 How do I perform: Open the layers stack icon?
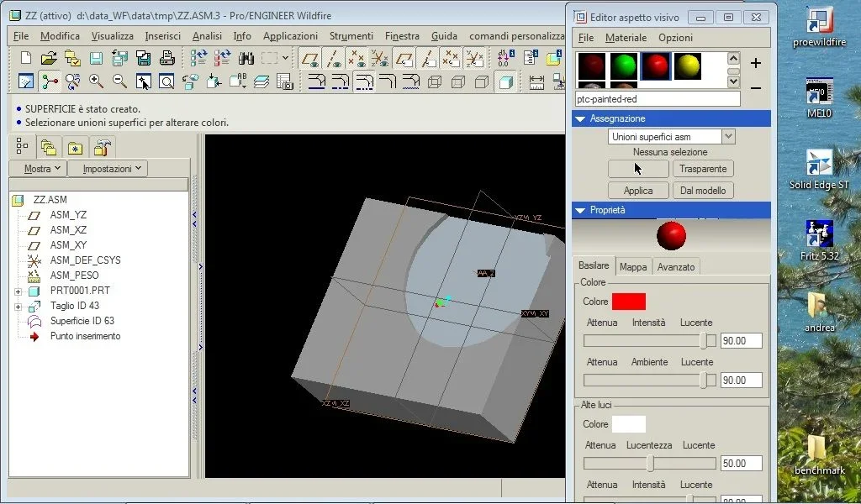261,81
